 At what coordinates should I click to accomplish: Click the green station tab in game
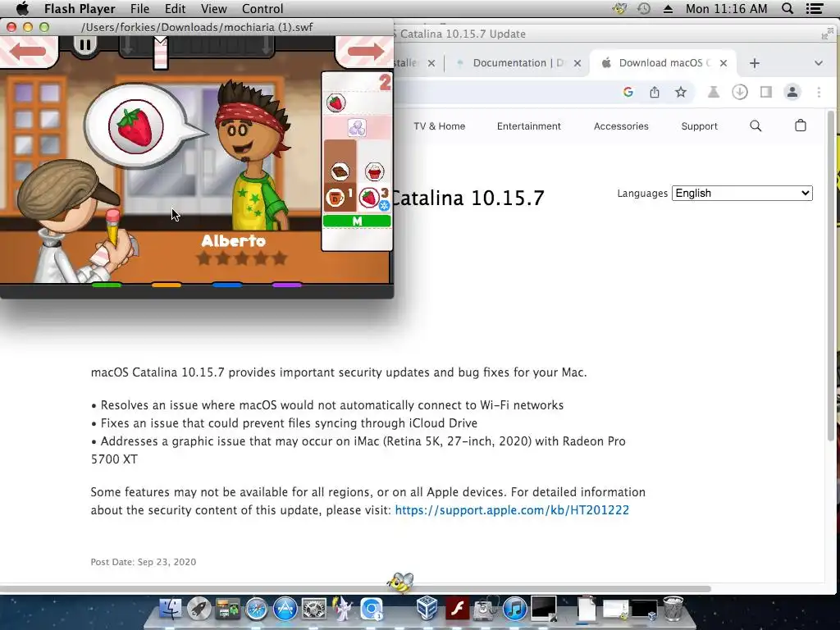coord(107,285)
